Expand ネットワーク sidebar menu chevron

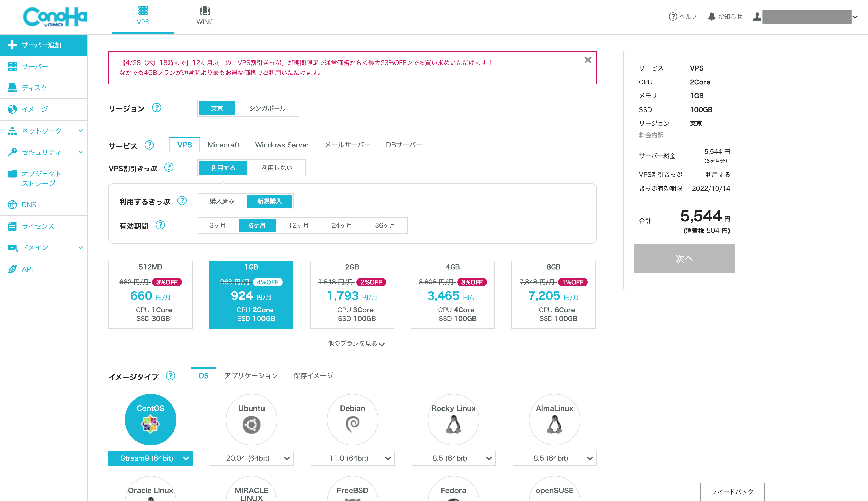pyautogui.click(x=81, y=131)
